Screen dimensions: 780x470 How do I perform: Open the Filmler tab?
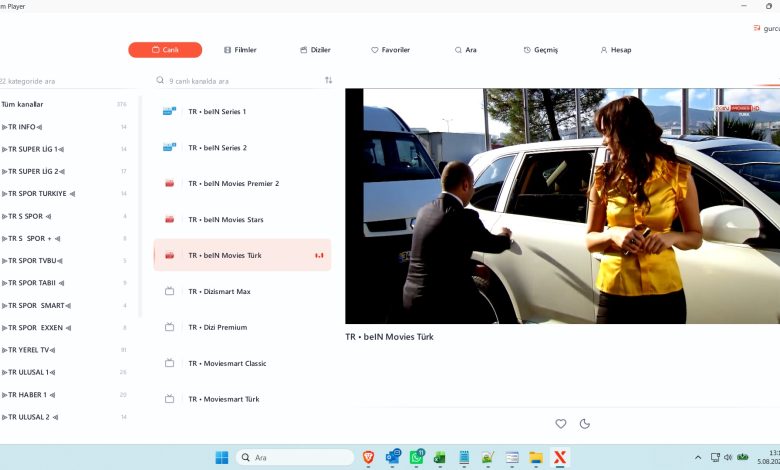240,50
